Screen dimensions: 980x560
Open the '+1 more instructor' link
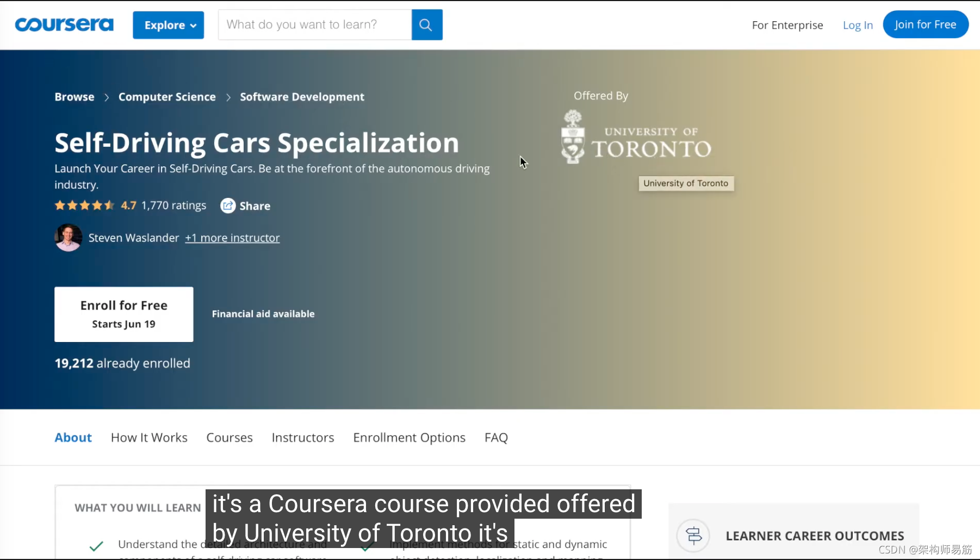click(232, 238)
